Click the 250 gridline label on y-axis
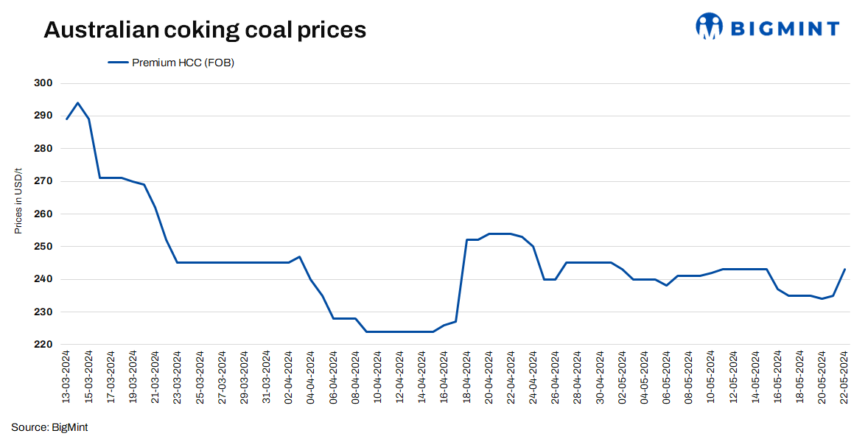This screenshot has width=868, height=439. (x=44, y=247)
